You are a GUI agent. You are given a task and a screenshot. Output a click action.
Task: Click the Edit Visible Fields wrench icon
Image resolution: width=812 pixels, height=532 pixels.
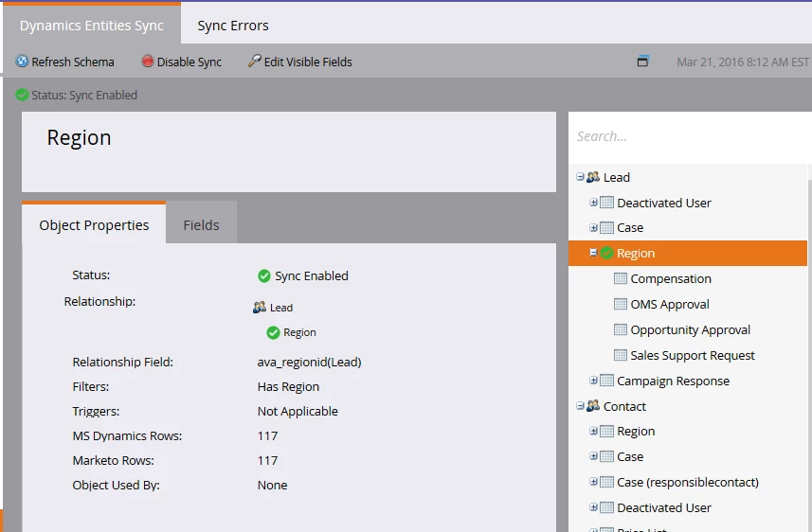click(254, 62)
